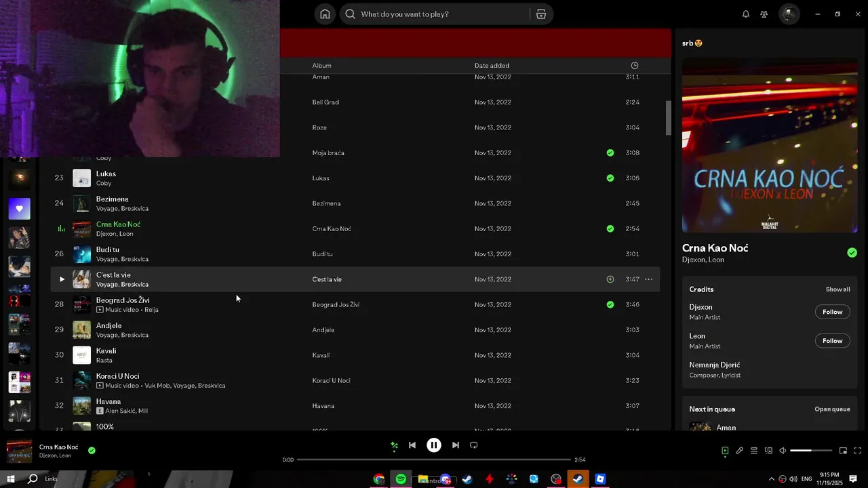Toggle saved check in Now Playing panel
The height and width of the screenshot is (488, 868).
852,253
